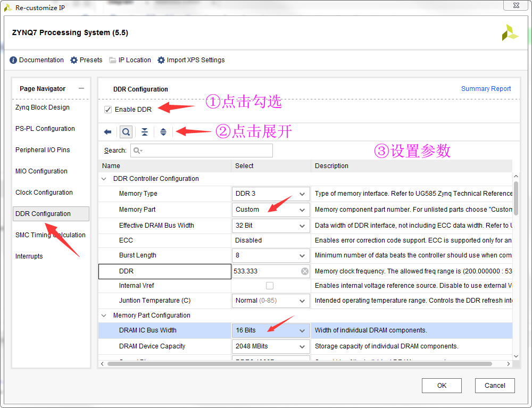
Task: Go to PS-PL Configuration page
Action: click(45, 129)
